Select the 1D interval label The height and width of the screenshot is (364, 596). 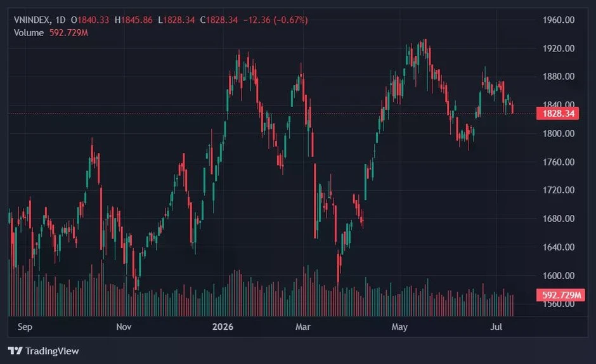pyautogui.click(x=60, y=20)
